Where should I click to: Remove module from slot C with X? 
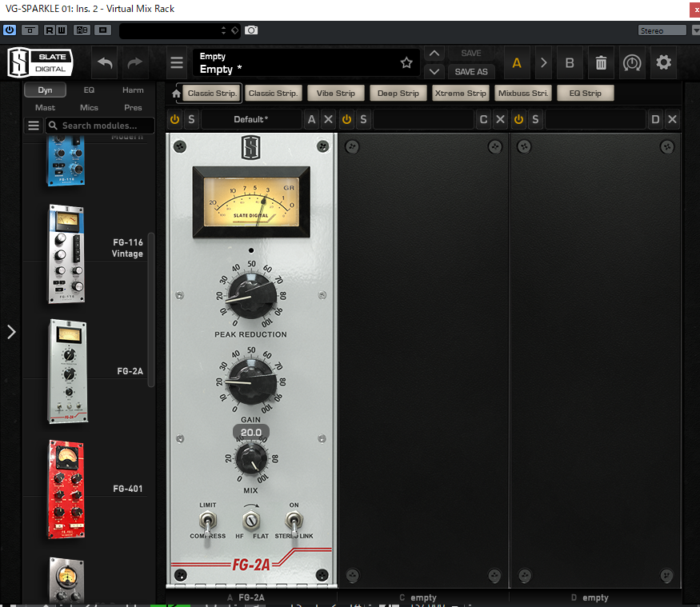tap(500, 120)
